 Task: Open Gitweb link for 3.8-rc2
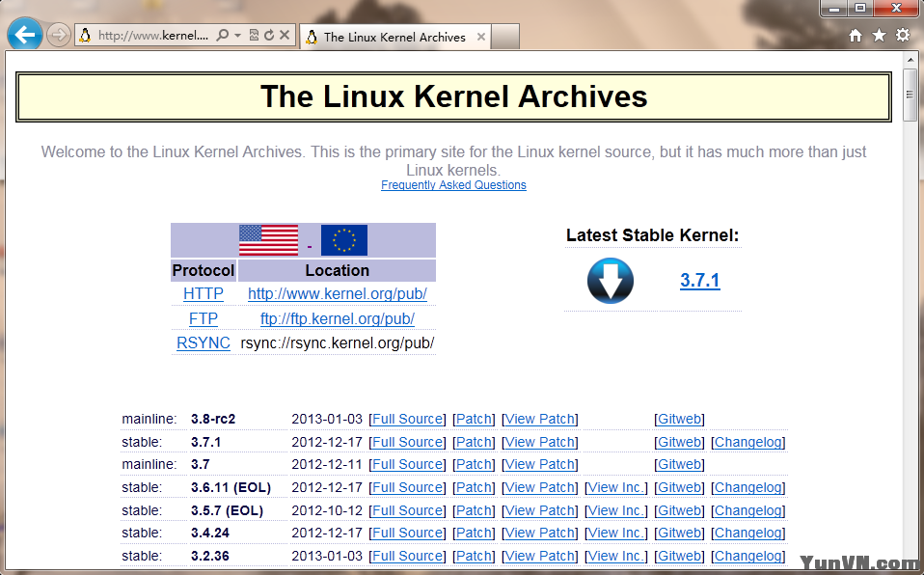click(679, 419)
